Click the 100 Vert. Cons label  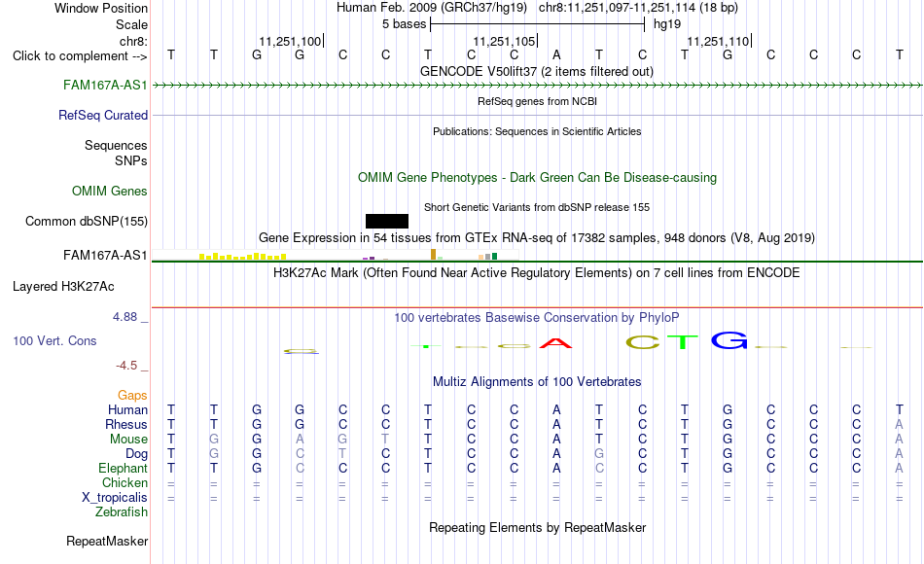[54, 340]
